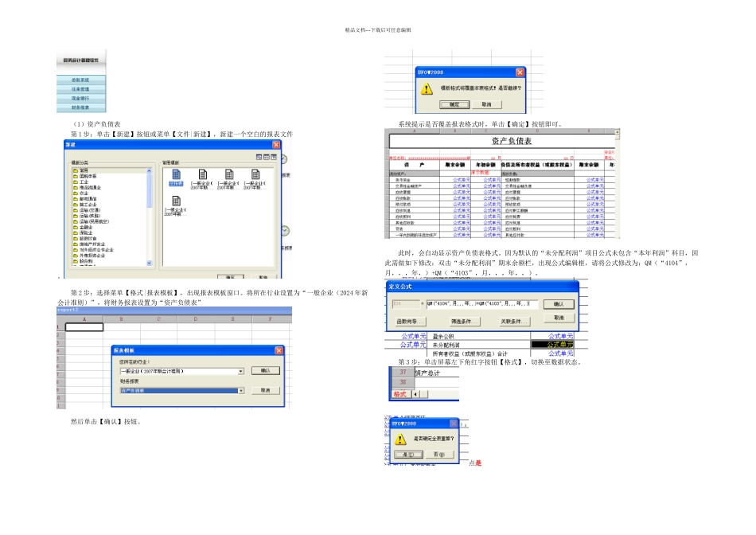Click 取消 in the 报表模板 dialog
The image size is (756, 535).
(266, 390)
